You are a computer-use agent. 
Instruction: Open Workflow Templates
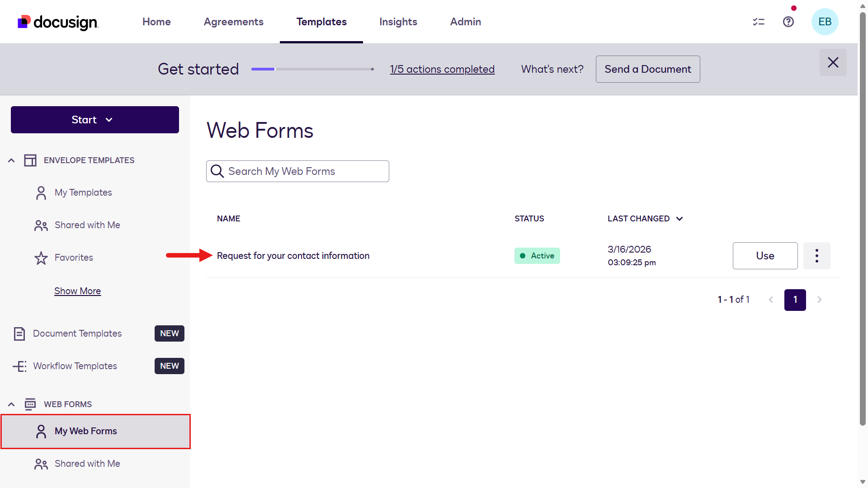[75, 366]
